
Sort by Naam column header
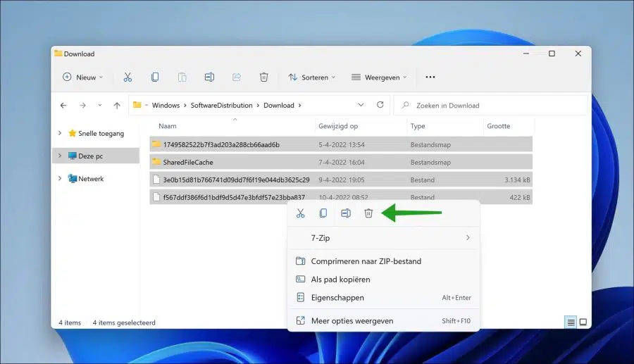[x=168, y=126]
